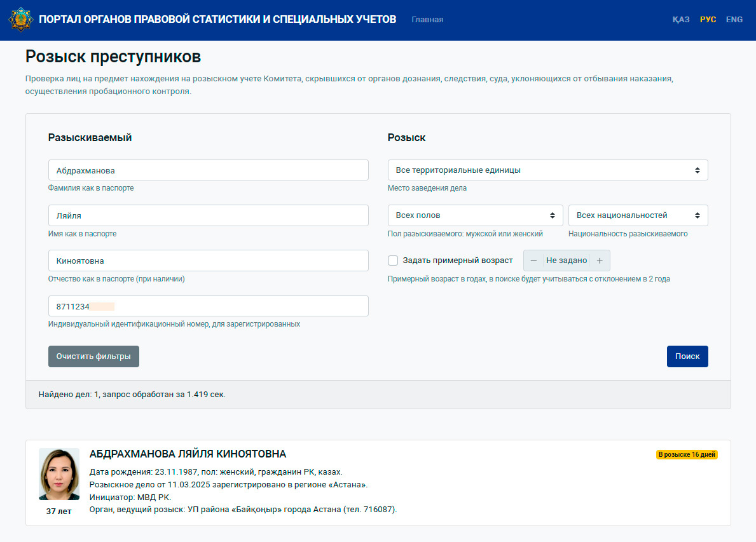Image resolution: width=756 pixels, height=542 pixels.
Task: Click the first name field 'Ляйля'
Action: pos(208,215)
